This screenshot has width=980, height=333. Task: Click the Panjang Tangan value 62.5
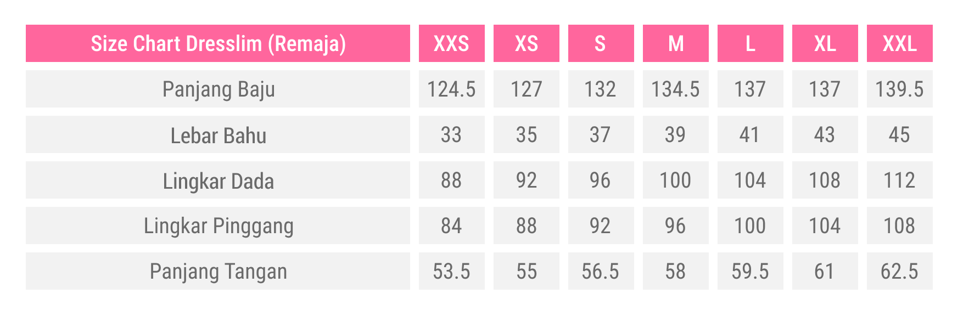pyautogui.click(x=899, y=271)
